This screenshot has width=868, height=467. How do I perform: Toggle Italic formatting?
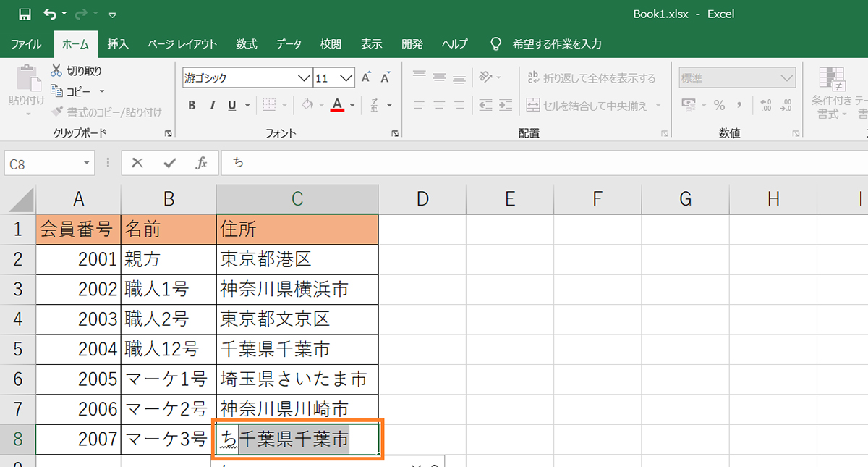tap(212, 106)
